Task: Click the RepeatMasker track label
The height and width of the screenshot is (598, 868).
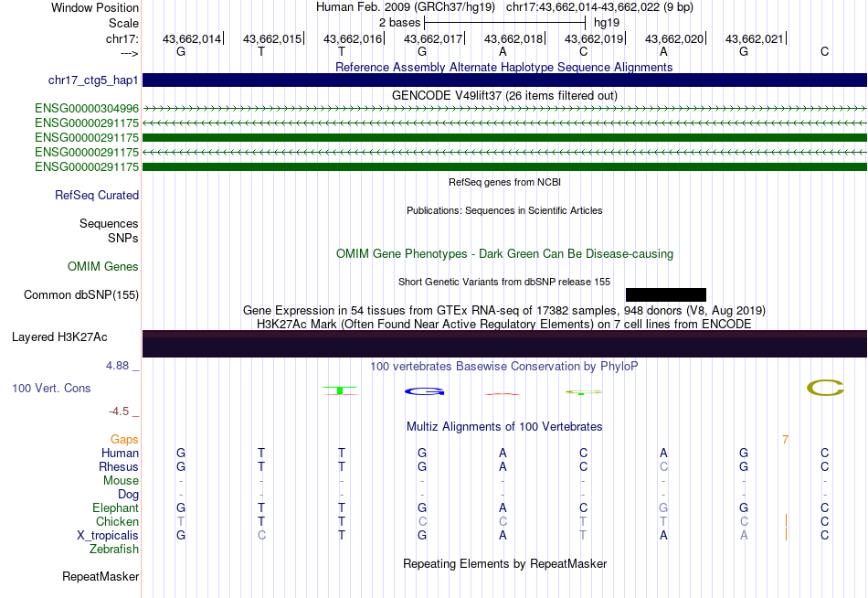Action: click(x=101, y=576)
